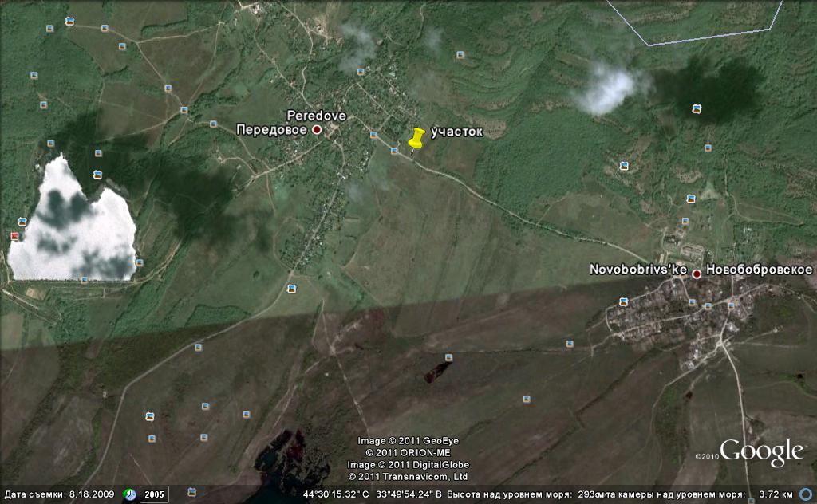The width and height of the screenshot is (817, 504).
Task: Click the photo icon on lake's bottom edge
Action: (84, 280)
